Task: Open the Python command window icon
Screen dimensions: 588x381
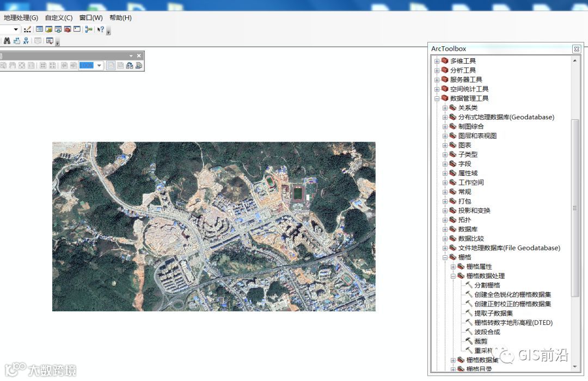Action: [x=77, y=29]
